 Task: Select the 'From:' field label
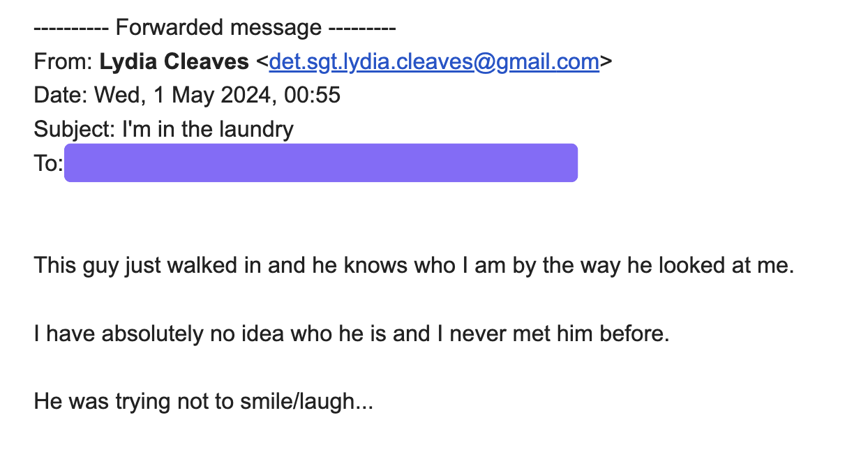[x=63, y=62]
